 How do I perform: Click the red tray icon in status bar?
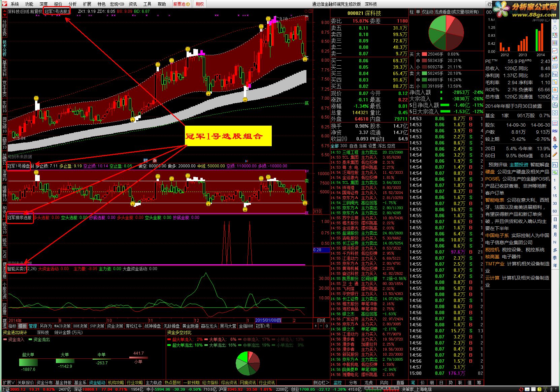pyautogui.click(x=521, y=389)
